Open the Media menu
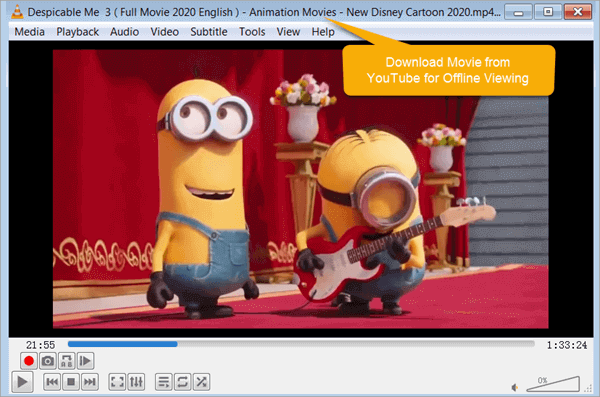This screenshot has height=397, width=600. coord(29,32)
